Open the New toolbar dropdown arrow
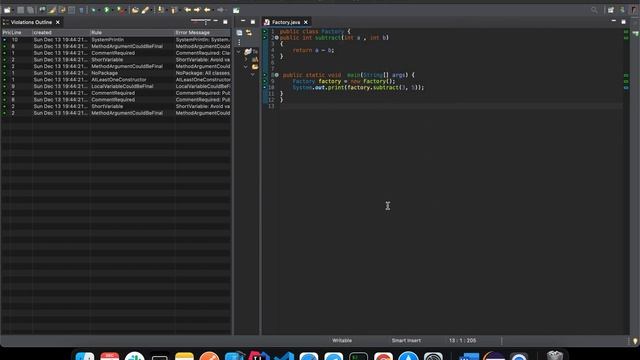This screenshot has width=640, height=360. coord(13,10)
